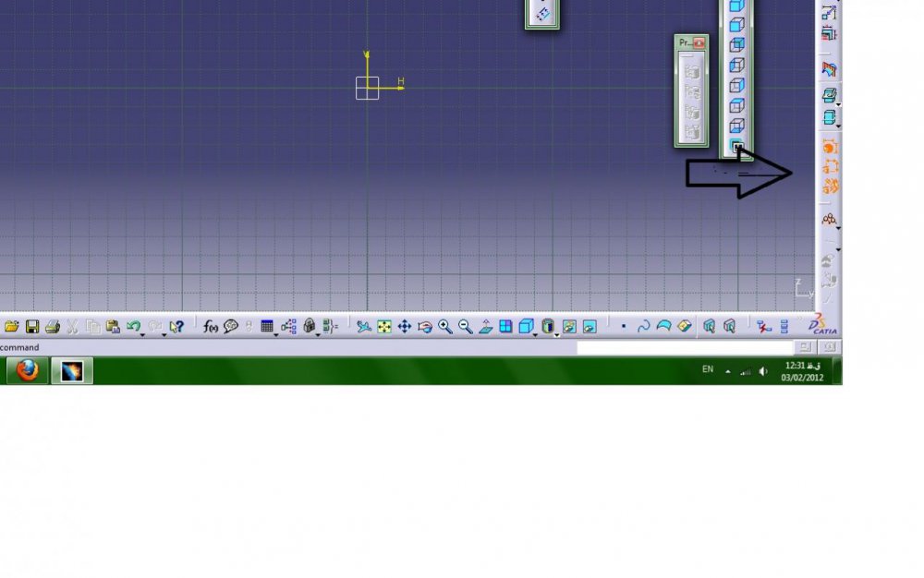Image resolution: width=924 pixels, height=578 pixels.
Task: Open Firefox from the taskbar
Action: tap(28, 371)
